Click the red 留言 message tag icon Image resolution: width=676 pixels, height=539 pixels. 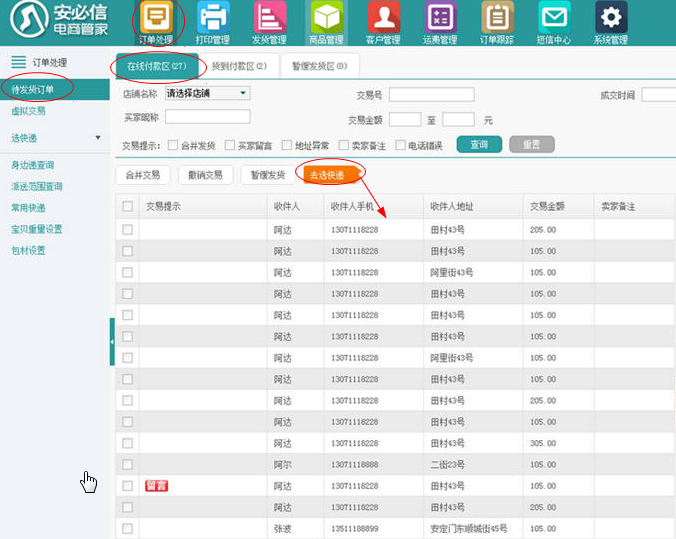point(156,486)
